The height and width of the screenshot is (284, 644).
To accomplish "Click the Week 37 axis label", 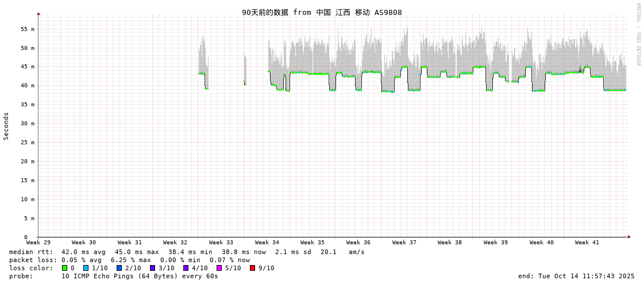I will pyautogui.click(x=404, y=243).
